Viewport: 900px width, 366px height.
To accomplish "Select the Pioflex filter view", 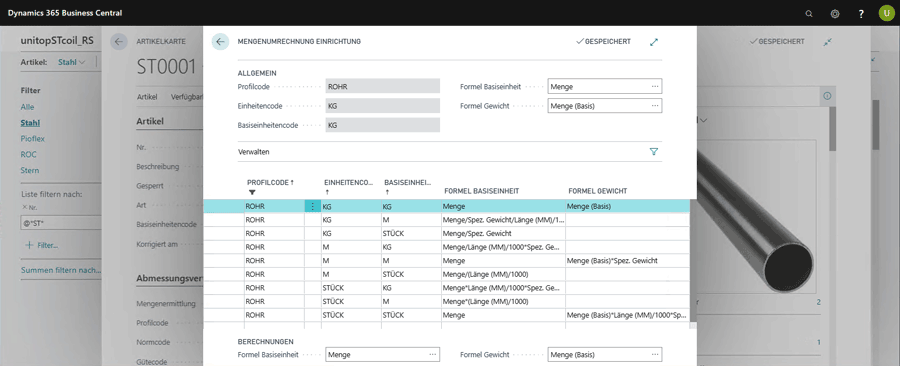I will 33,139.
